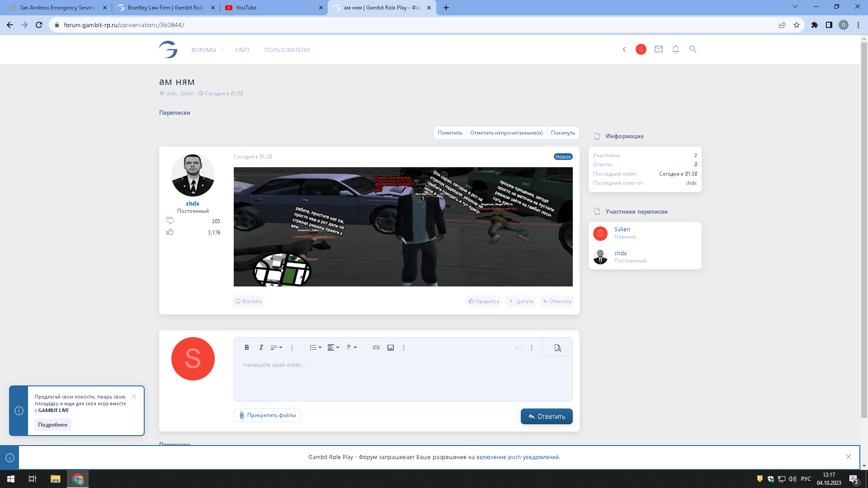
Task: Open notifications bell icon
Action: point(675,49)
